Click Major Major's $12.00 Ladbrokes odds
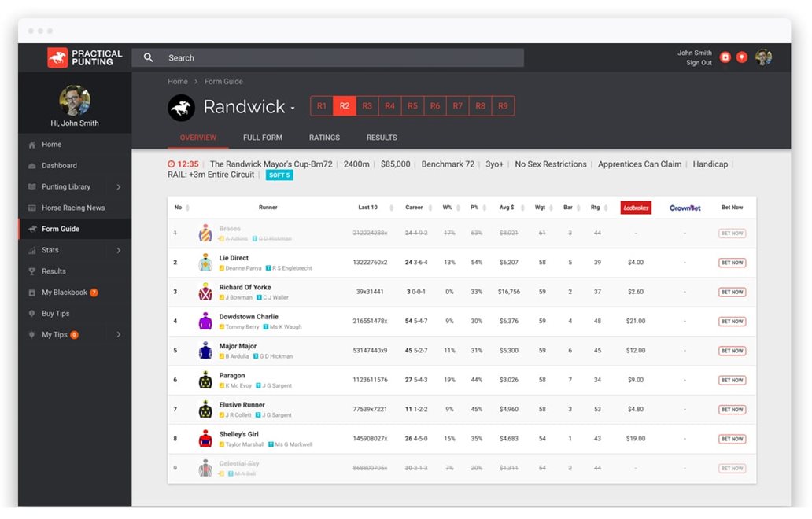812x519 pixels. (636, 350)
